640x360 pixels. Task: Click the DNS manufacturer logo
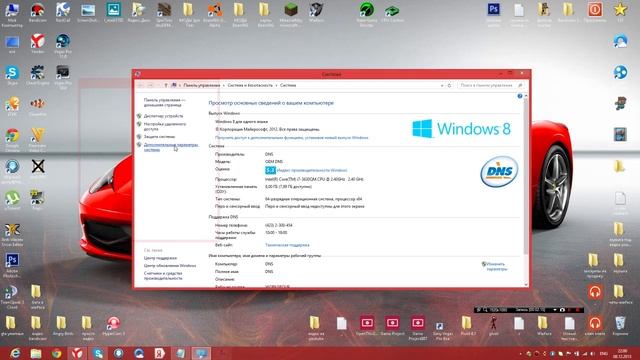[x=499, y=171]
